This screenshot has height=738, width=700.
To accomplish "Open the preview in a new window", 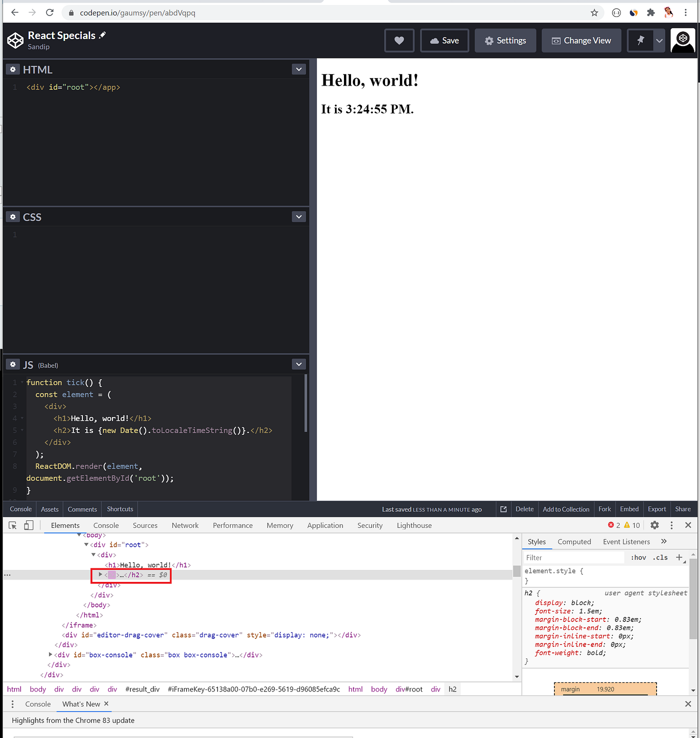I will (503, 509).
